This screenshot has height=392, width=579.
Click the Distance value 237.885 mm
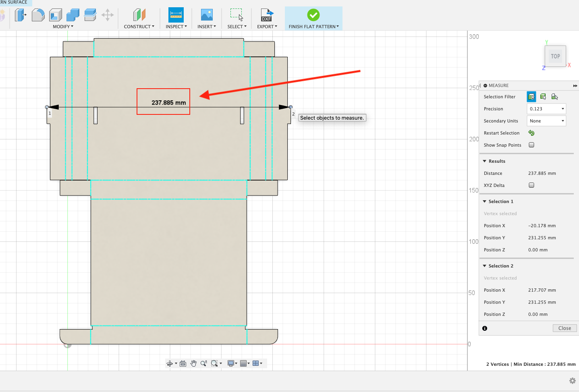pos(542,173)
